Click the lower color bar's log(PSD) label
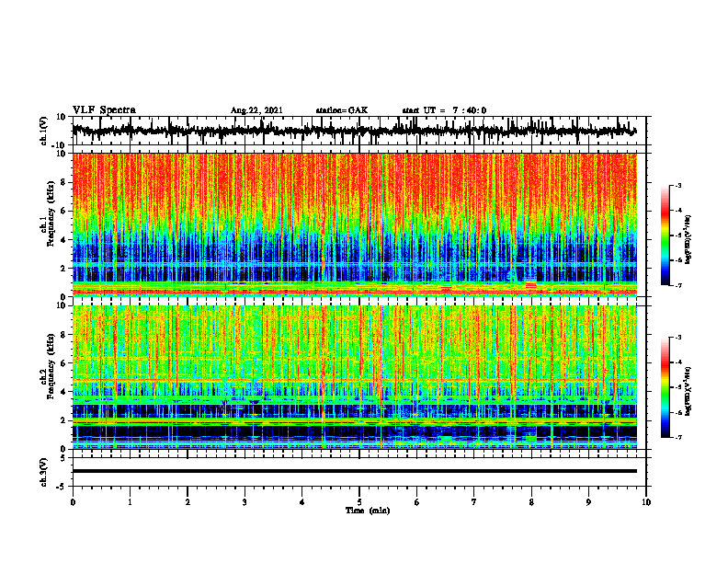Viewport: 728px width, 563px height. pos(688,391)
